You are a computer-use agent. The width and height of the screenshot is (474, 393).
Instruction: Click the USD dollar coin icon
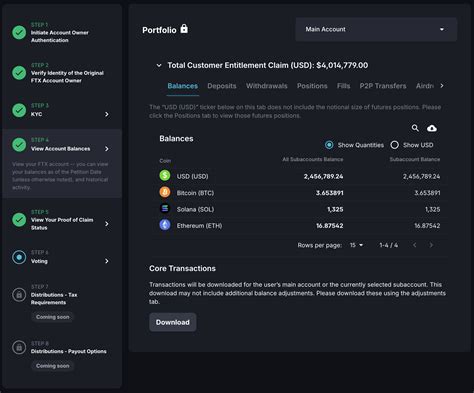(165, 175)
